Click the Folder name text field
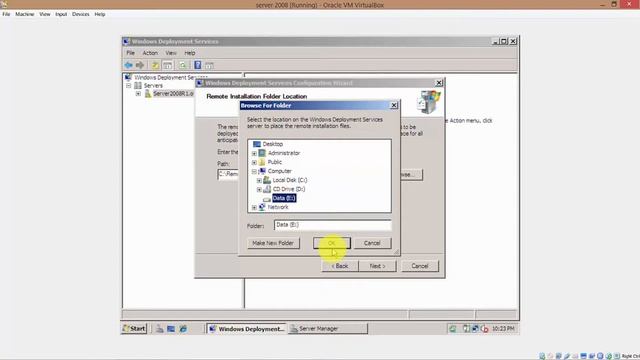Screen dimensions: 640x360 pos(333,225)
